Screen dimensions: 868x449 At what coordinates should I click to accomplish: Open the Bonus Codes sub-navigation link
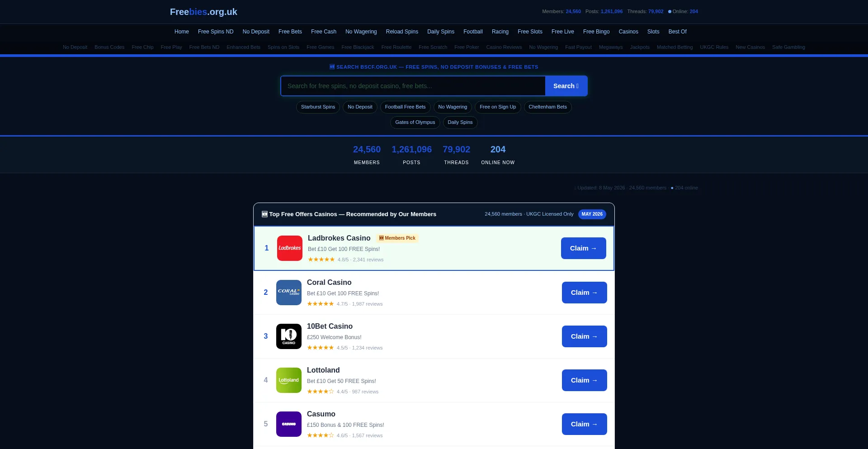tap(109, 47)
